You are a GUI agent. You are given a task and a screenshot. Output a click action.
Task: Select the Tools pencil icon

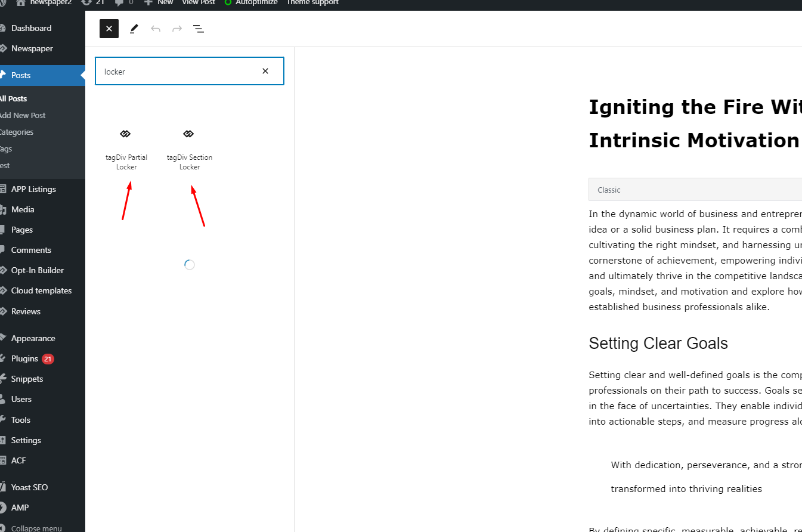[x=134, y=29]
